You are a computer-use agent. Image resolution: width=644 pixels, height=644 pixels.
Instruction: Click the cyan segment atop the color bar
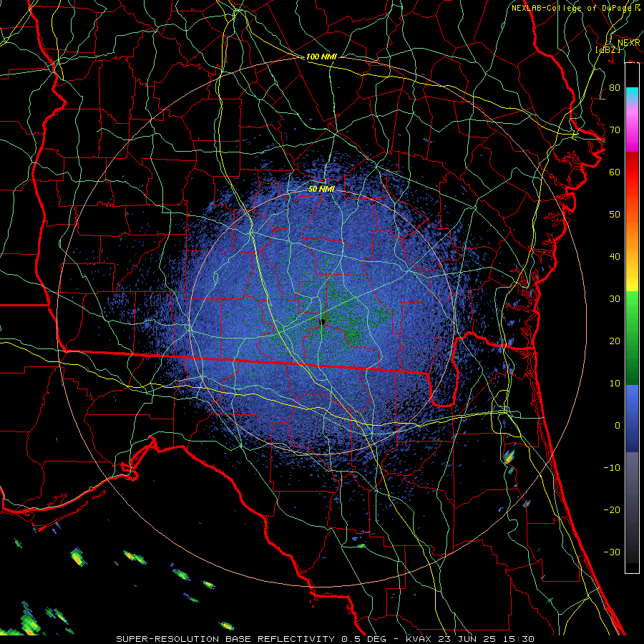click(632, 94)
